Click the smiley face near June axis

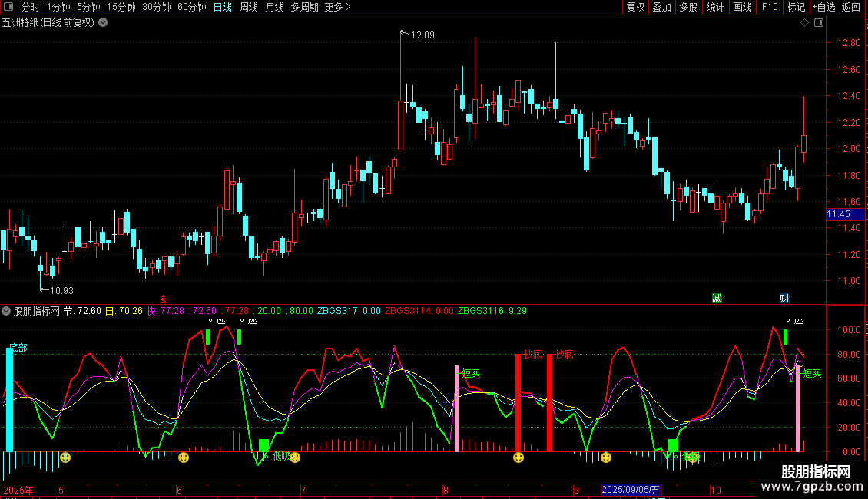point(184,458)
